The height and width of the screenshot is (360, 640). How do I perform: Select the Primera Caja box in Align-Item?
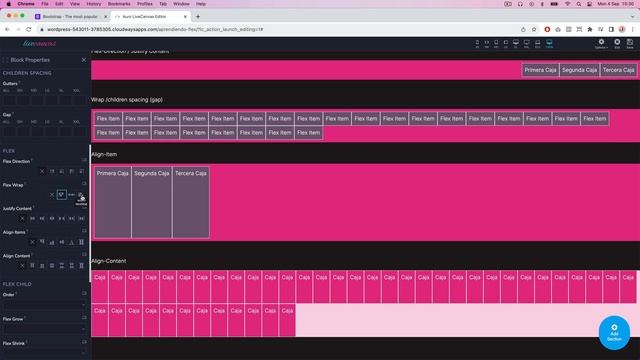pos(113,202)
